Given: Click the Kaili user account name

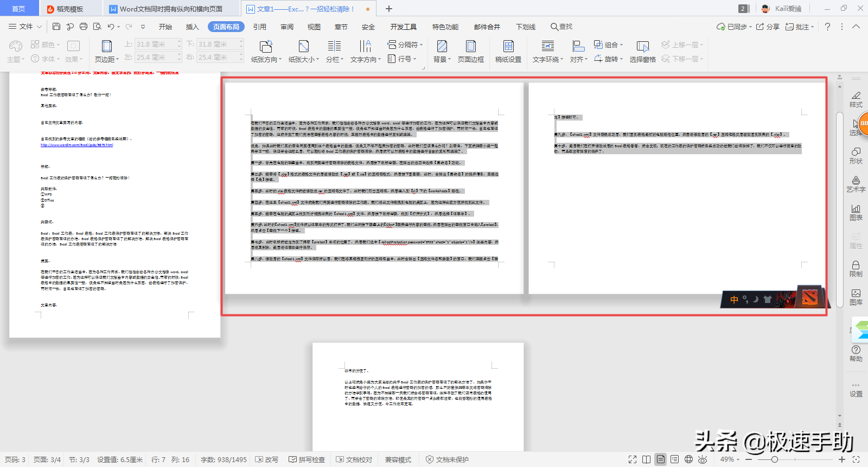Looking at the screenshot, I should pyautogui.click(x=788, y=9).
